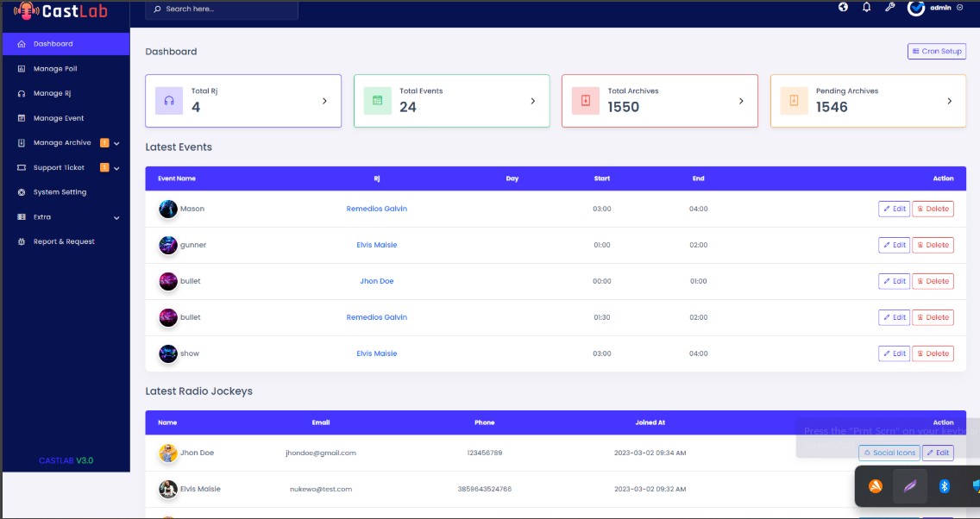Delete the Mason event
The height and width of the screenshot is (519, 980).
(x=933, y=209)
